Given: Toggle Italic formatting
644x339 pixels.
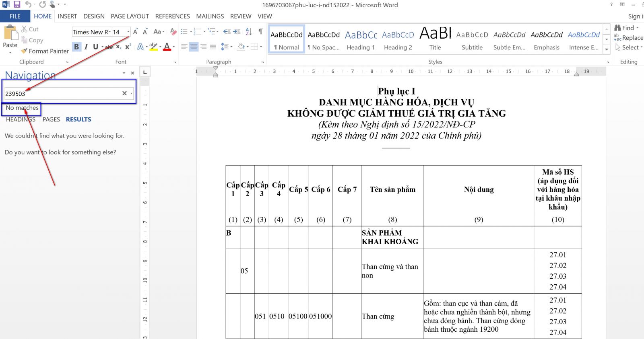Looking at the screenshot, I should click(x=86, y=47).
